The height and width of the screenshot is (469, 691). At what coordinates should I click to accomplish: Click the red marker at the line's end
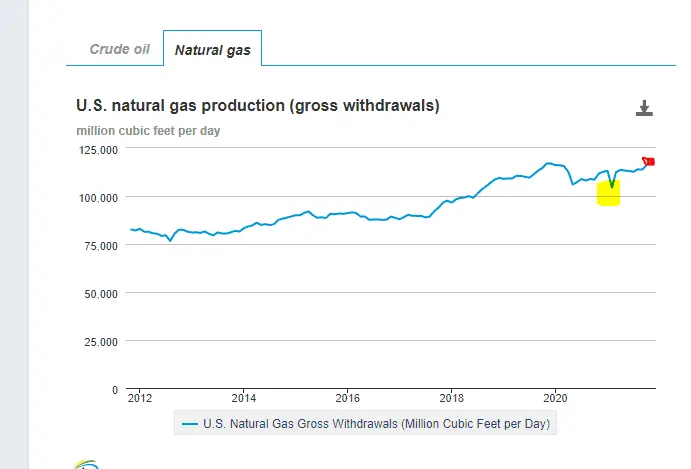(x=649, y=162)
